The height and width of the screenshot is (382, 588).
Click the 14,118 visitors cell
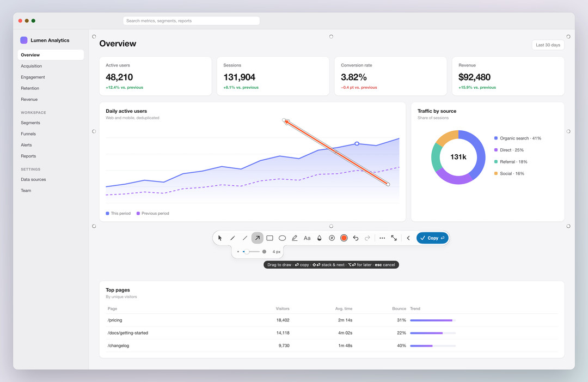(x=283, y=333)
